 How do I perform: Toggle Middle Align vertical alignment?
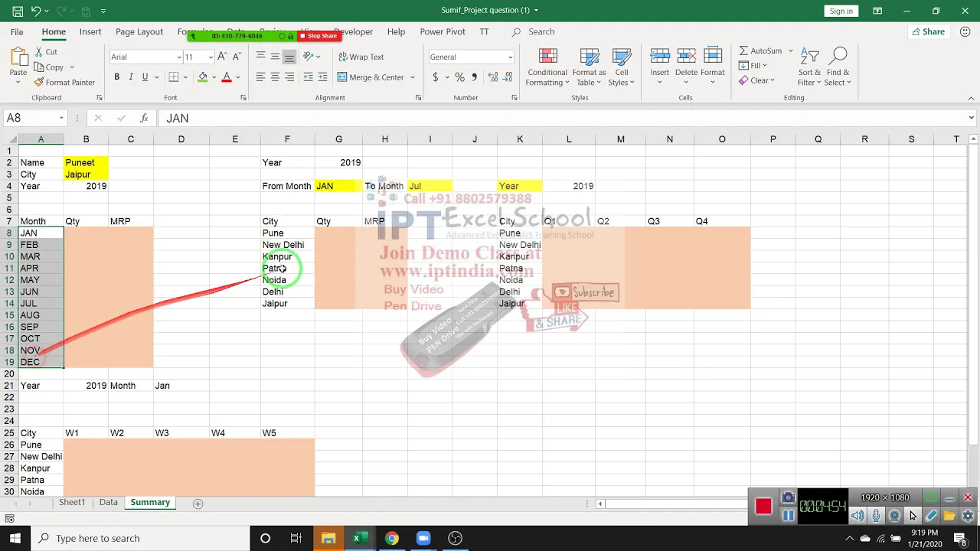point(275,57)
